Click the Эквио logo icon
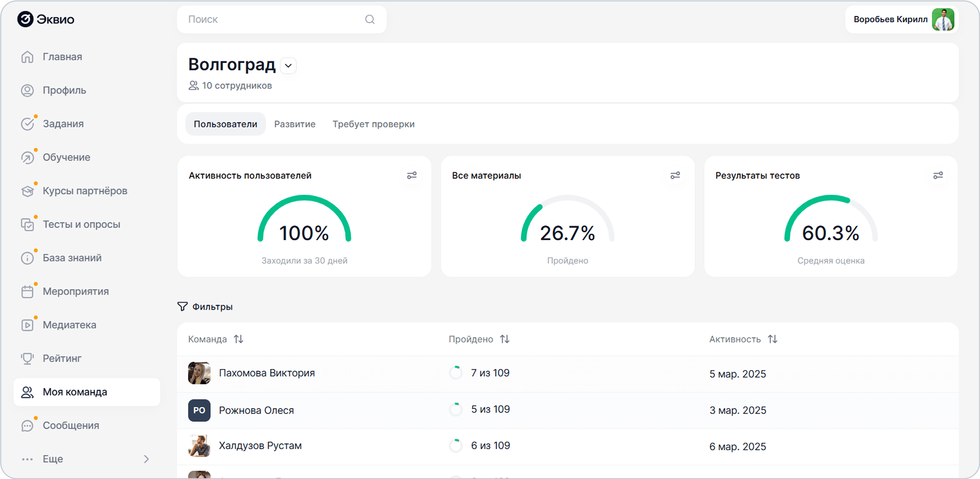980x479 pixels. 25,19
